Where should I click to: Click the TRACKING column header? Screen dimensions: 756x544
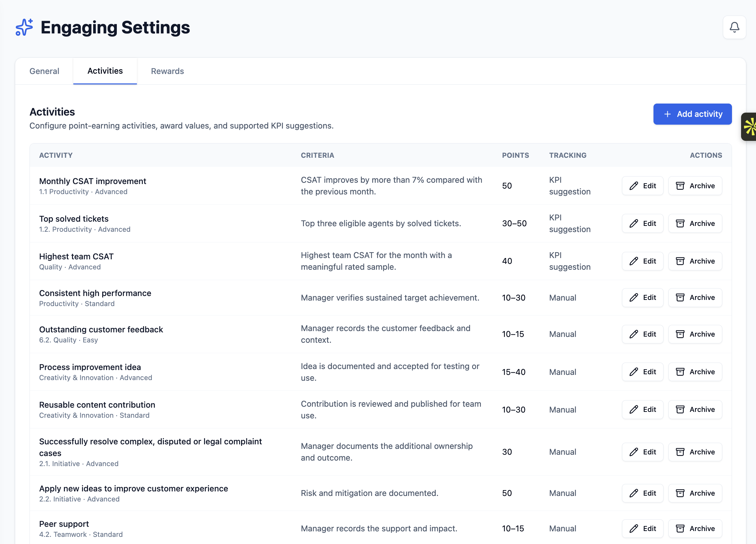coord(568,155)
